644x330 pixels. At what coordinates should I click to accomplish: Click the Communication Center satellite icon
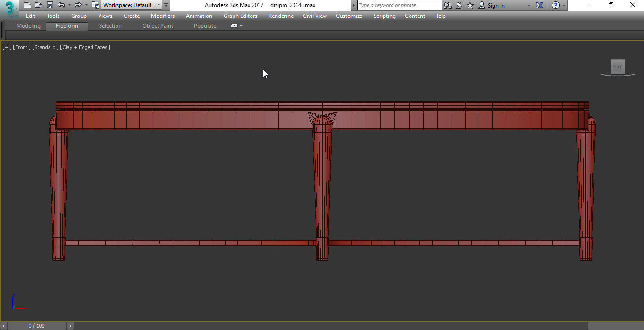click(459, 5)
